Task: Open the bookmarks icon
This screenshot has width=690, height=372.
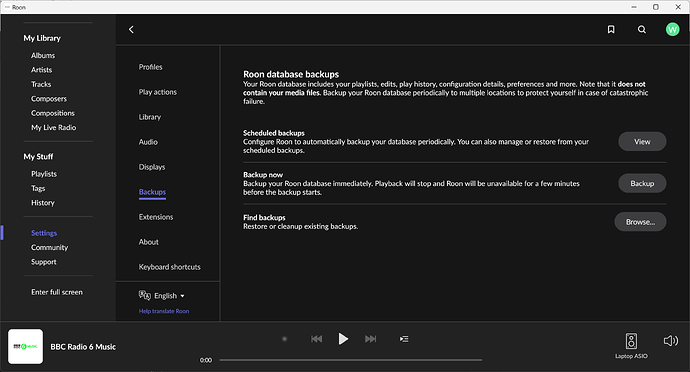Action: pos(611,29)
